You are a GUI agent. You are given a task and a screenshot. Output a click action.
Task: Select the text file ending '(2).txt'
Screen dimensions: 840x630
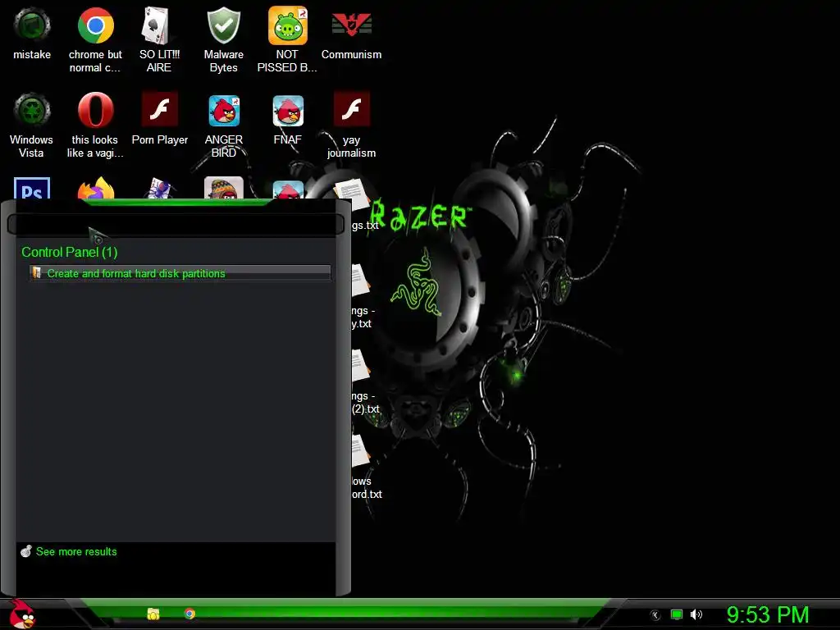[365, 381]
